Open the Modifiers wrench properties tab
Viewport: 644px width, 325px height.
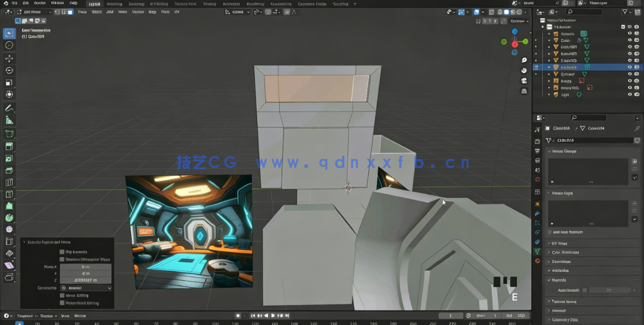coord(537,214)
